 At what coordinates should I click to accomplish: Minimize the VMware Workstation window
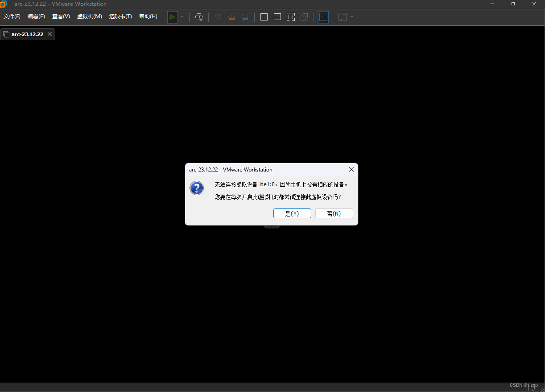(492, 4)
